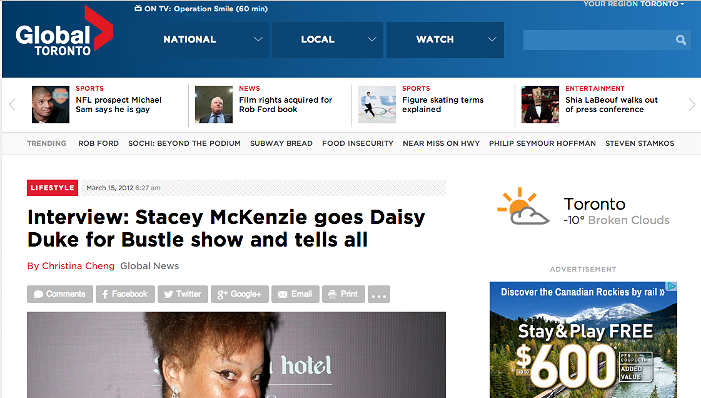The height and width of the screenshot is (398, 701).
Task: Open author link Christina Cheng
Action: (78, 266)
